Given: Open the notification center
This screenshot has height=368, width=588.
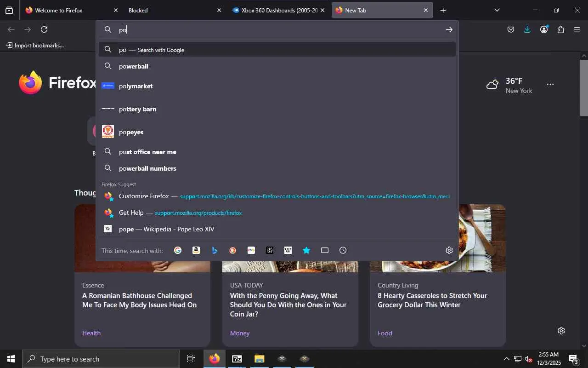Looking at the screenshot, I should [x=574, y=359].
